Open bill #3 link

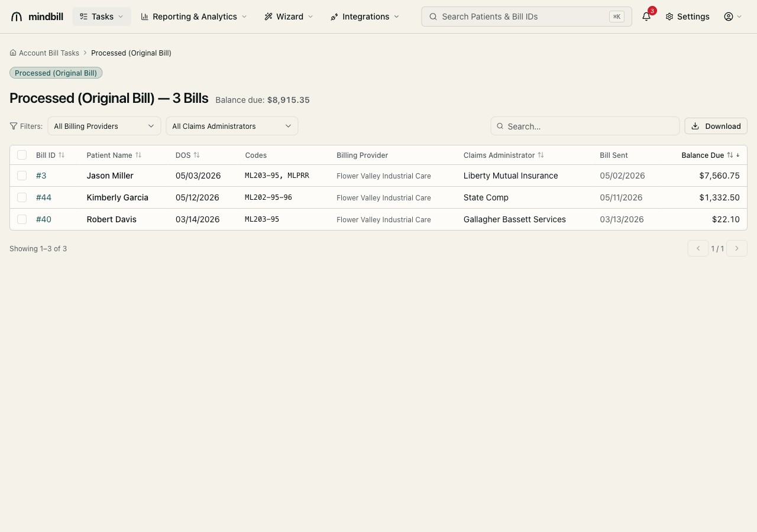click(x=41, y=176)
